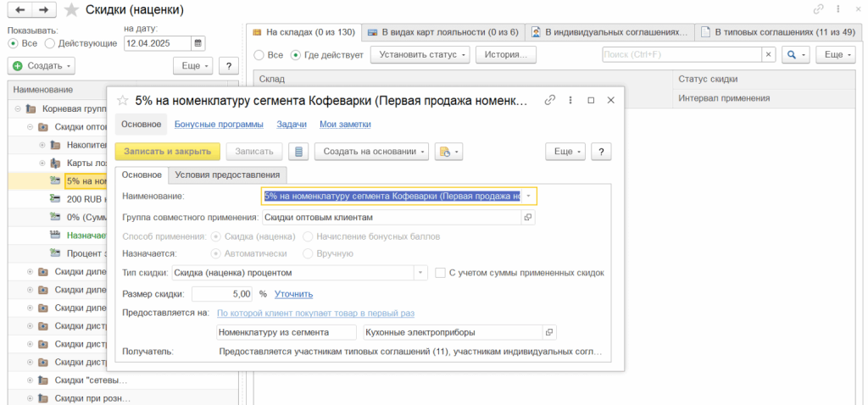Open the Создать dropdown button
Screen dimensions: 868x405
click(42, 66)
